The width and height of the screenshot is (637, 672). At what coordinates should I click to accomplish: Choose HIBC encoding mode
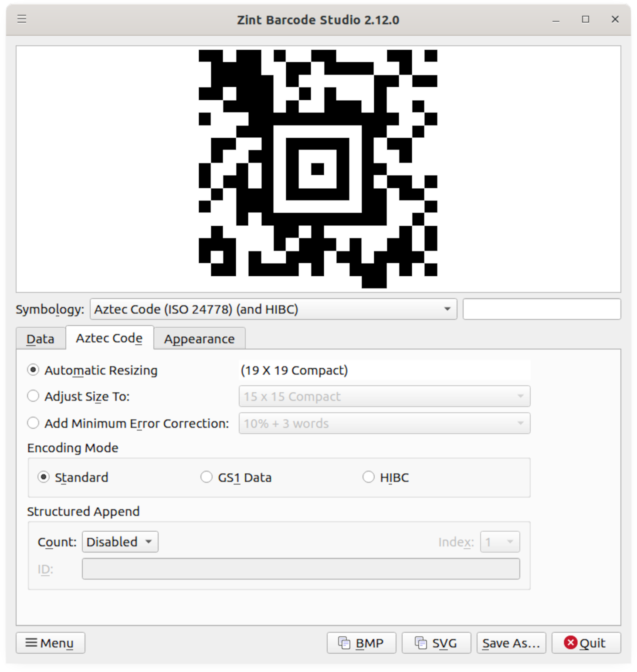(369, 477)
